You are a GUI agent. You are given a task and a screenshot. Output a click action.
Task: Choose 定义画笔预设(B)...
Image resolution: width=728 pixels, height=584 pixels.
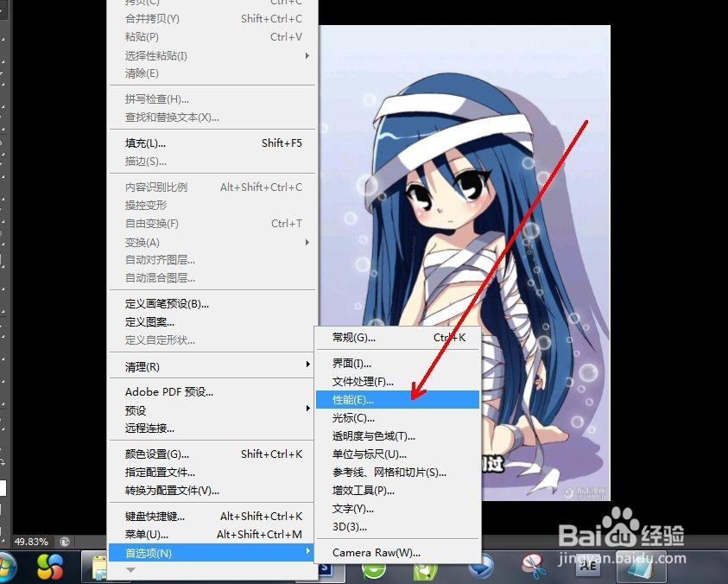(x=212, y=304)
